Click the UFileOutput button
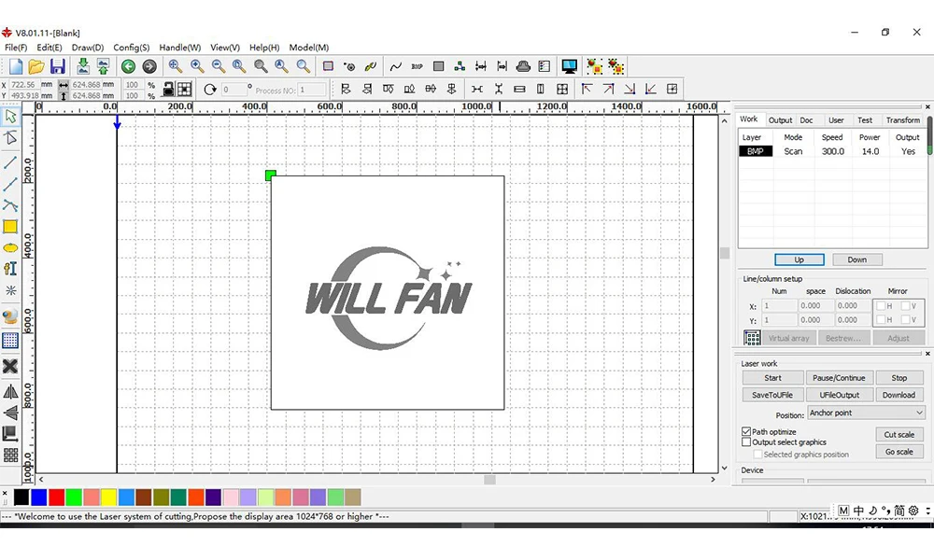 [839, 395]
